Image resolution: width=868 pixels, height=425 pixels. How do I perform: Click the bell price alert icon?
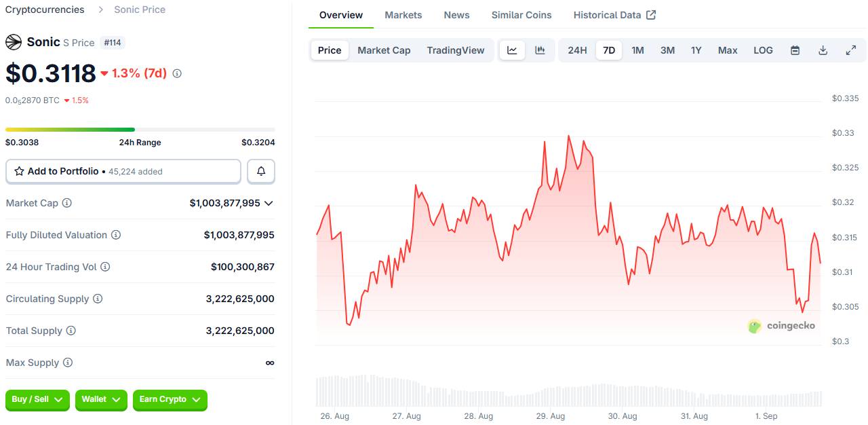click(261, 172)
